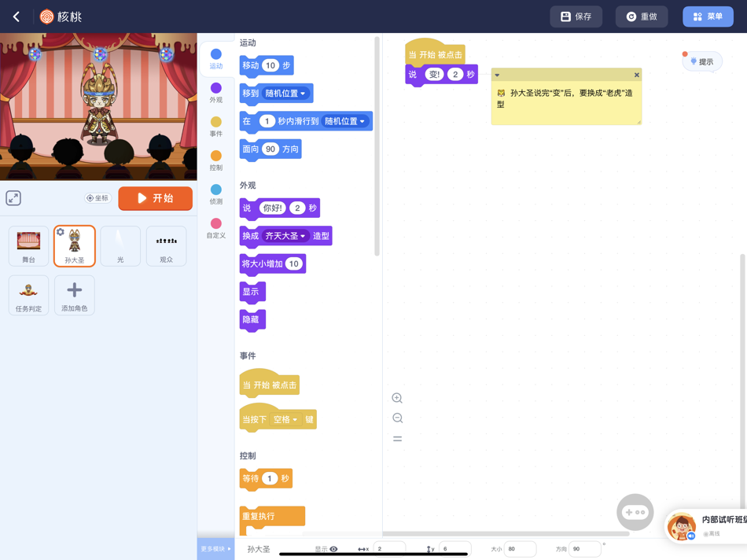The height and width of the screenshot is (560, 747).
Task: Open 随机位置 dropdown in 移到 block
Action: 286,94
